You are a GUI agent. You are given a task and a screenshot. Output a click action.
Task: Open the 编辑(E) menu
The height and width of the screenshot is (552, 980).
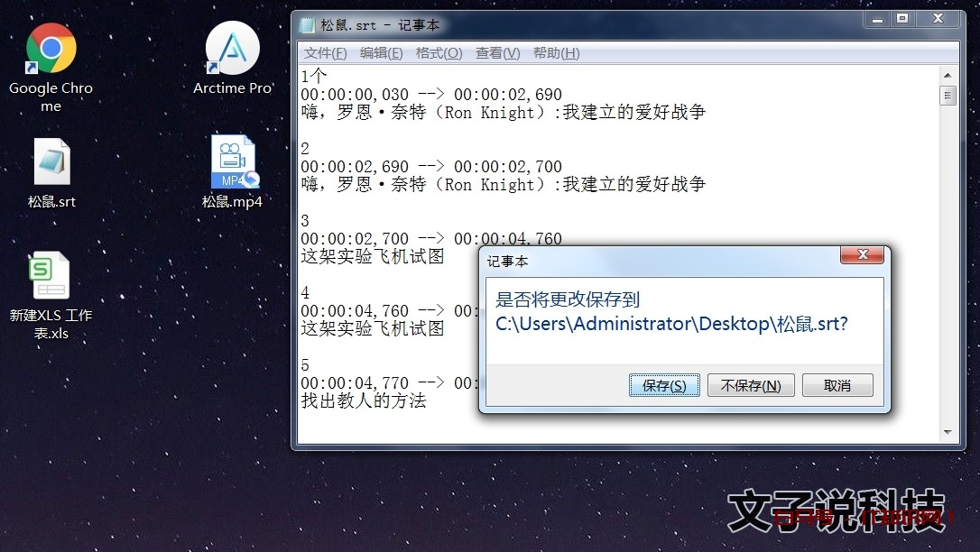[381, 53]
